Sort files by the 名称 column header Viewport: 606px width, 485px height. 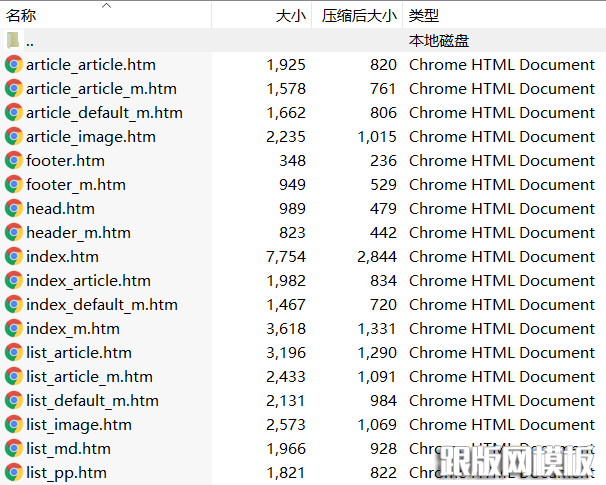point(20,16)
